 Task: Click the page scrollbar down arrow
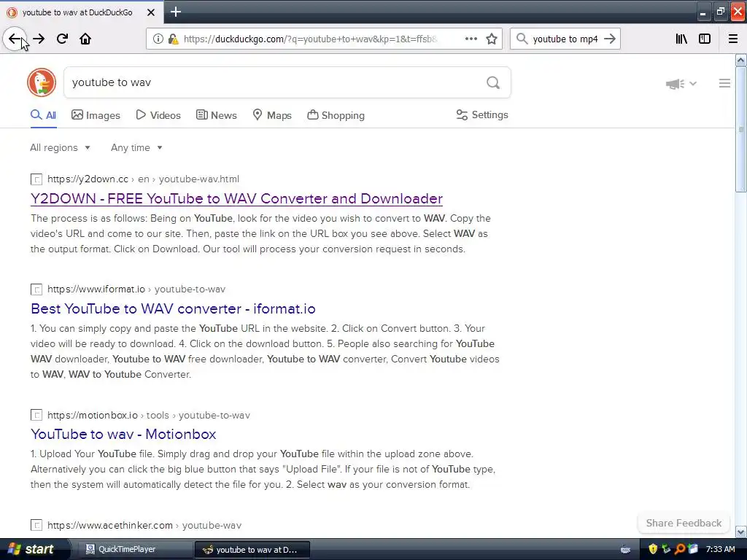[740, 532]
